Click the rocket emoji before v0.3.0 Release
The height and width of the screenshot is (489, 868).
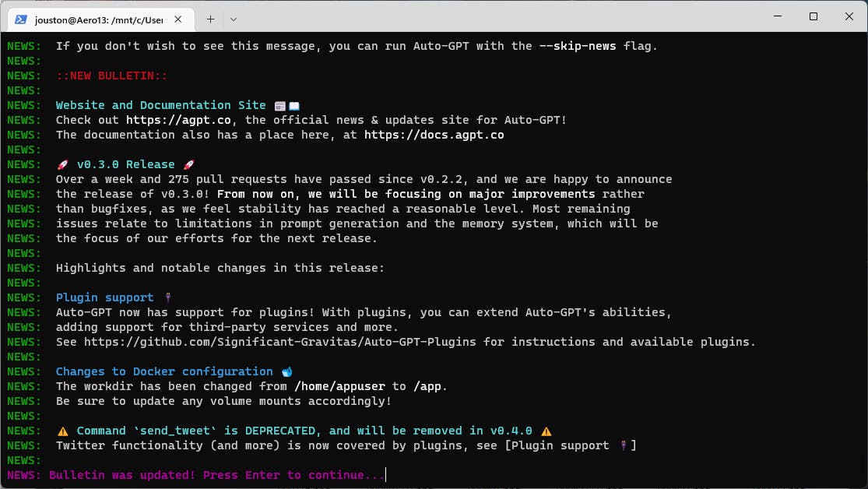pyautogui.click(x=62, y=164)
